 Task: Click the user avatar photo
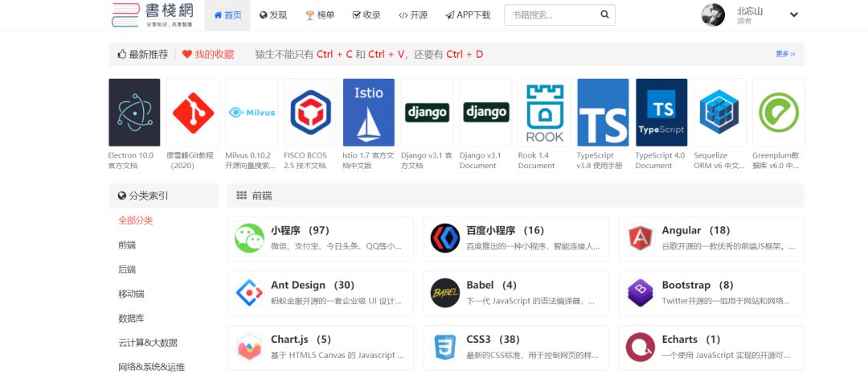tap(713, 15)
